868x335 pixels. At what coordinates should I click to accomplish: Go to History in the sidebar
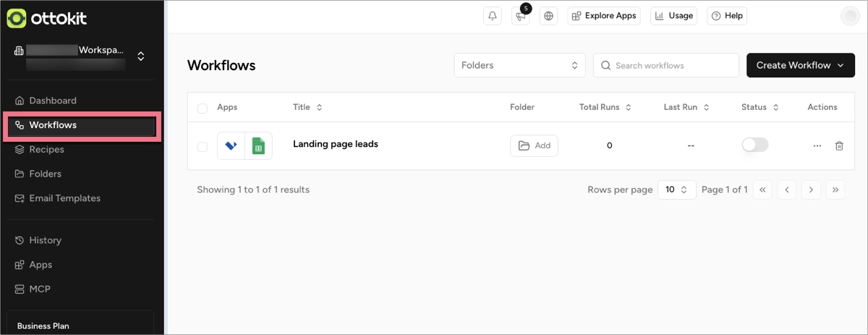pyautogui.click(x=45, y=240)
